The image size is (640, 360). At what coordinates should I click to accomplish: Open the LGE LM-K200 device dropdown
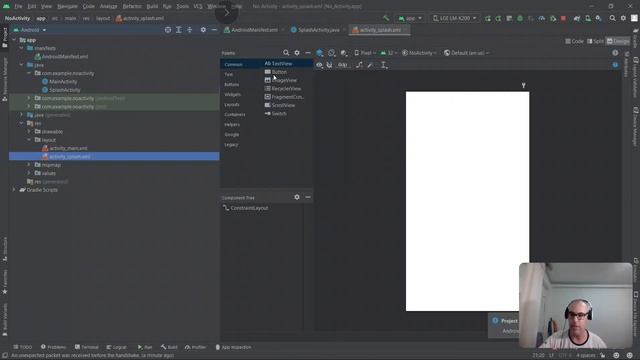coord(454,18)
